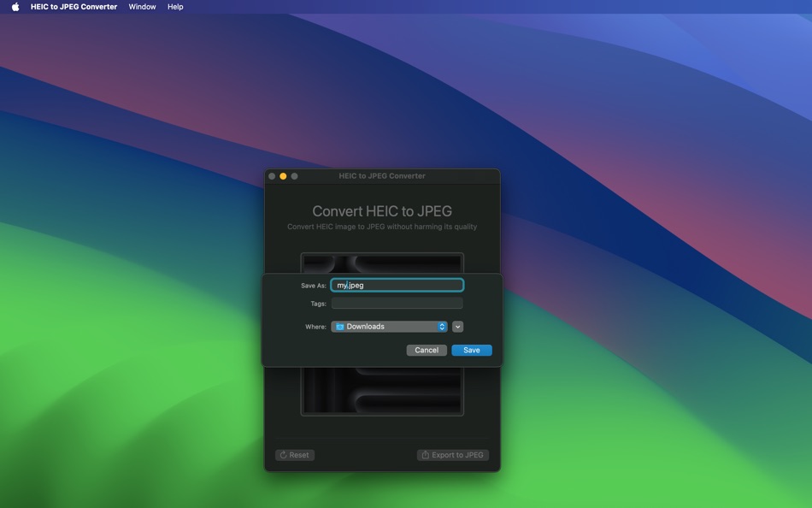Click the Save As filename field
Viewport: 812px width, 508px height.
point(397,285)
